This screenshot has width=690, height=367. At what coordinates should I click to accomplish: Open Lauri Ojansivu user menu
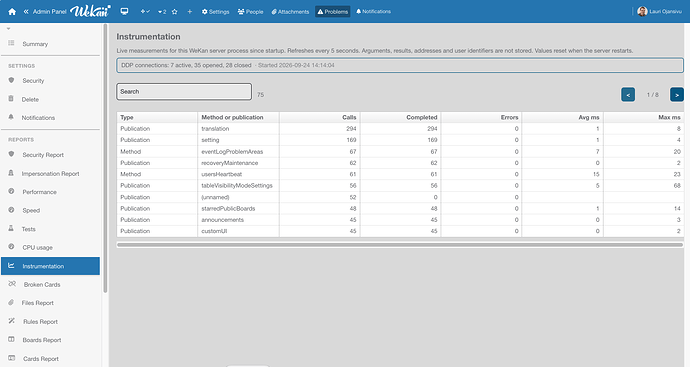[x=660, y=11]
